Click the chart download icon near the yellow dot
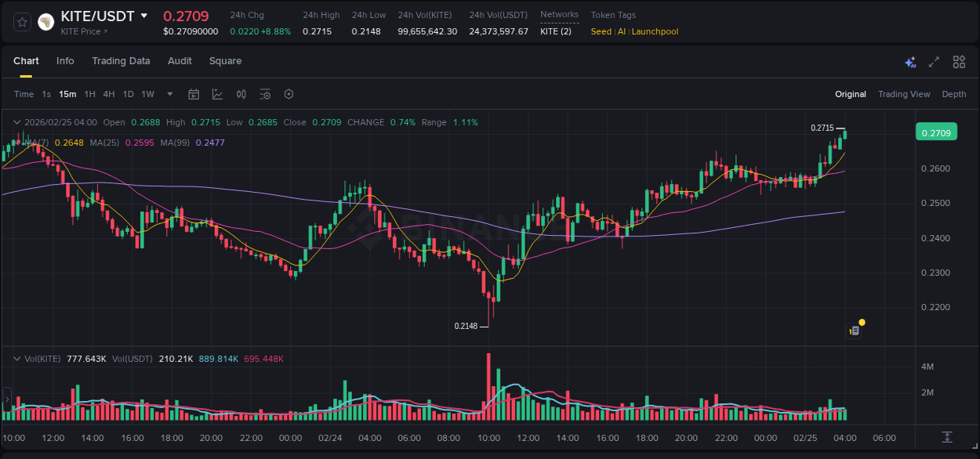 [853, 329]
